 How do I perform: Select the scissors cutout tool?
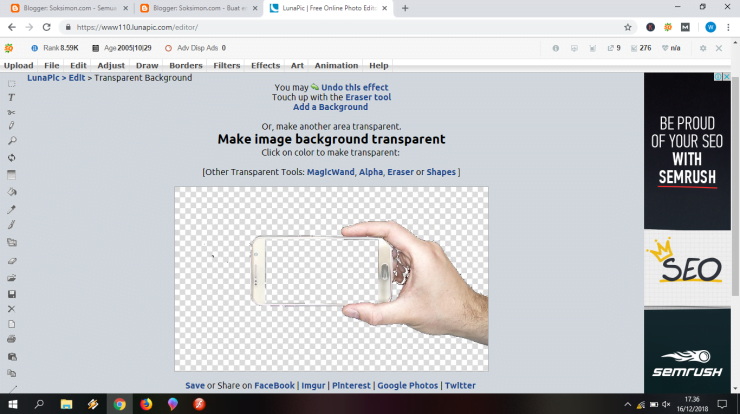pyautogui.click(x=12, y=112)
